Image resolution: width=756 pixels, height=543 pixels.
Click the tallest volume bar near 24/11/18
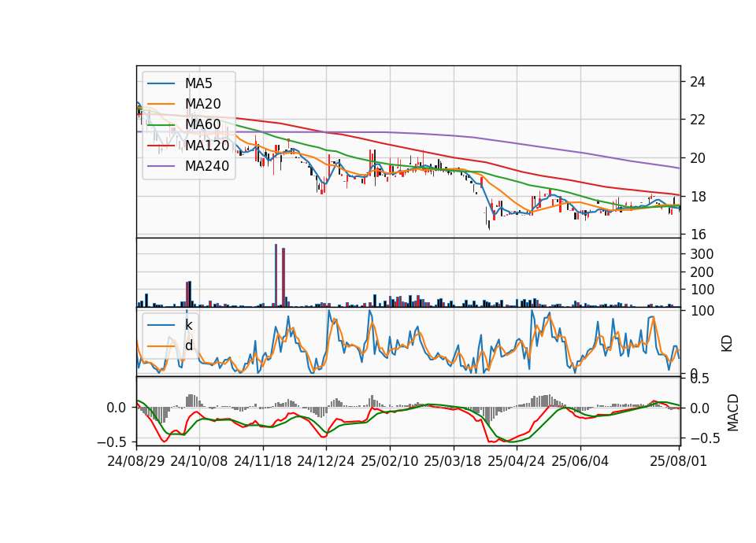(276, 275)
